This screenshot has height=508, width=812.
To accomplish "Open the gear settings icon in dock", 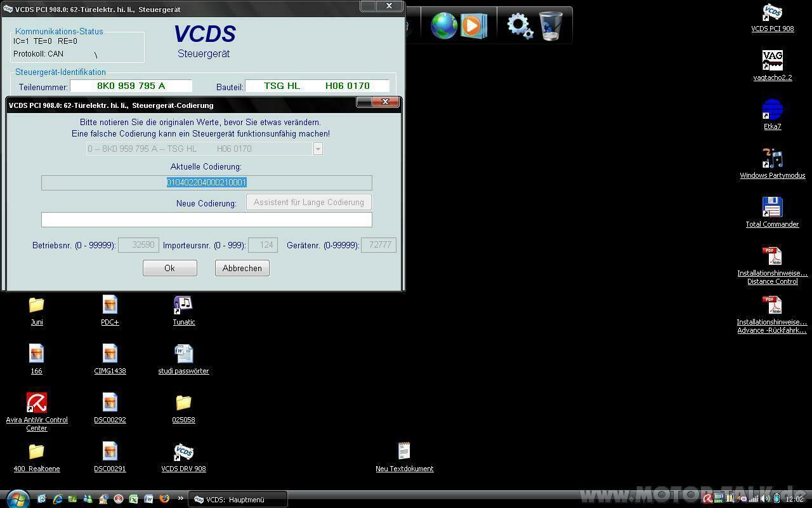I will pyautogui.click(x=520, y=26).
